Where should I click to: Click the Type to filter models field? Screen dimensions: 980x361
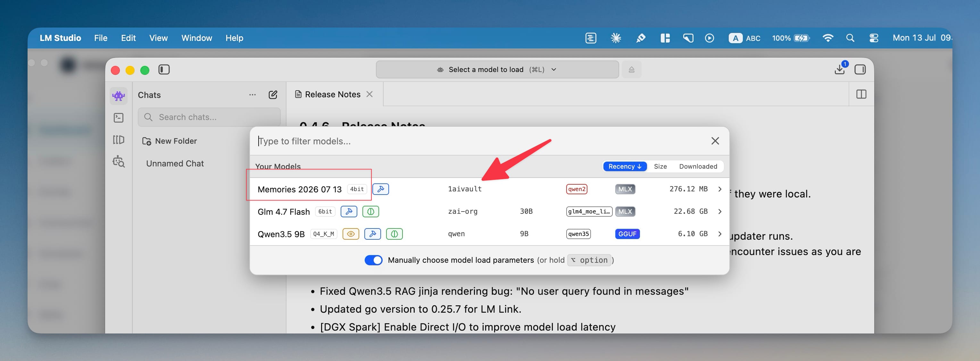click(x=479, y=141)
